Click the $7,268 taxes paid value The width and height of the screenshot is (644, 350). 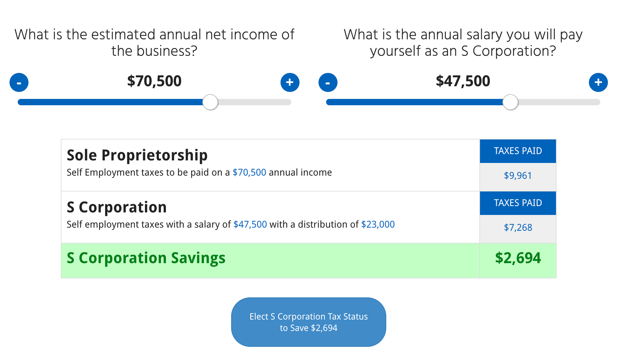coord(518,227)
